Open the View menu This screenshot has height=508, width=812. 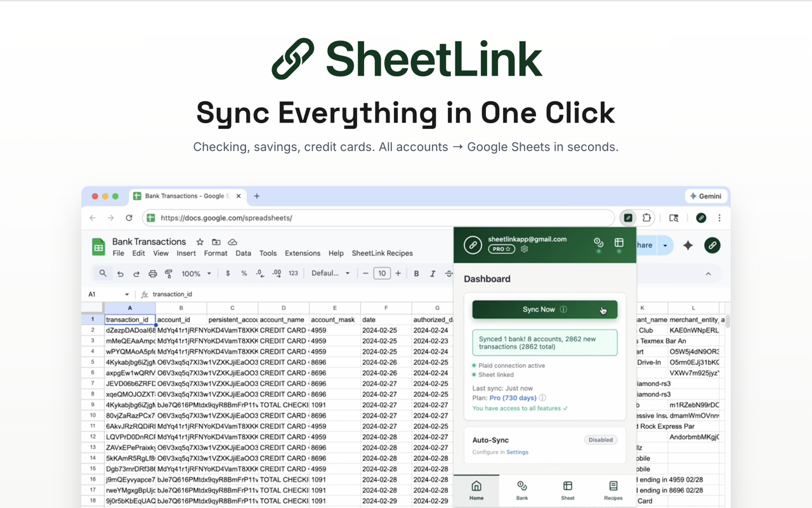pos(160,253)
